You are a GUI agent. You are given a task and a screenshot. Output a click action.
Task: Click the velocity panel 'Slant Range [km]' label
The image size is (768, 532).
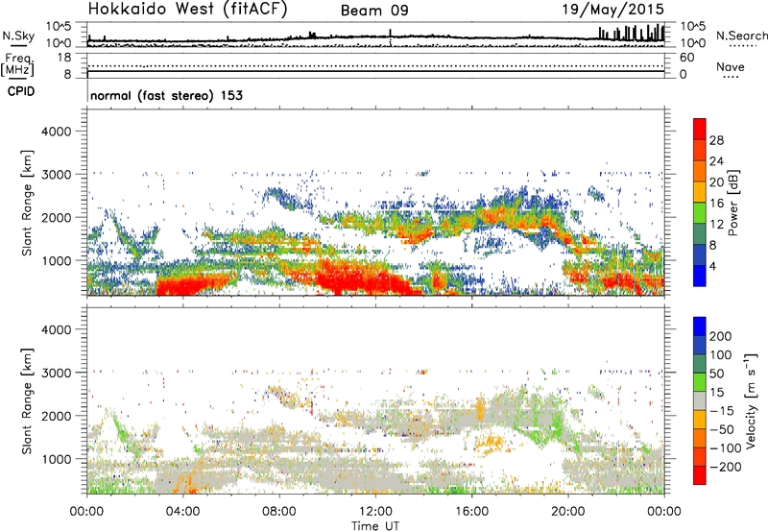27,401
